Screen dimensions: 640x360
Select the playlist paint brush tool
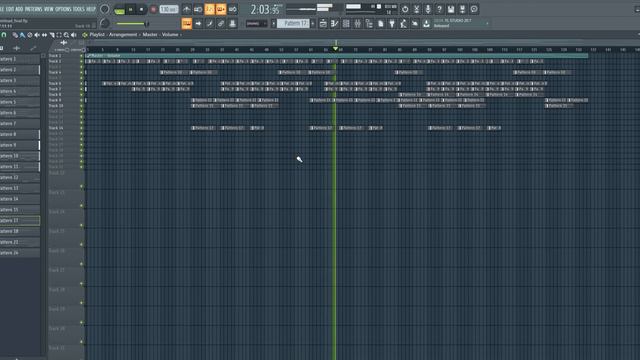coord(22,35)
